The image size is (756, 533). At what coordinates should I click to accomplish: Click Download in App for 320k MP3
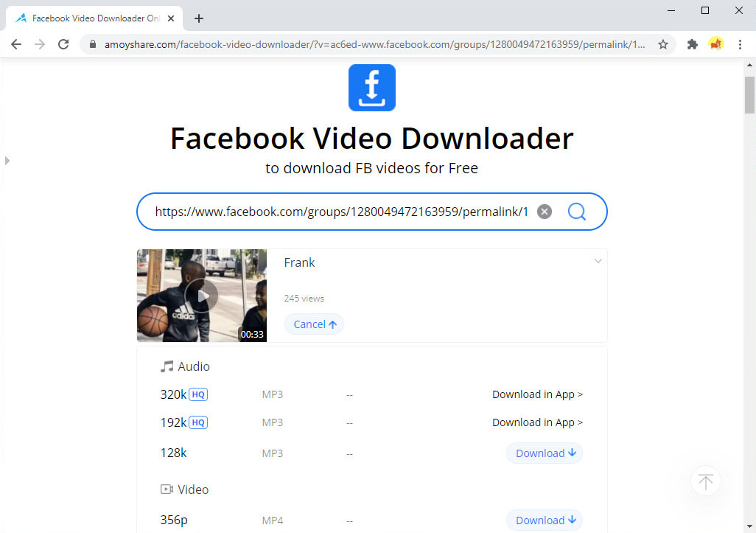point(537,394)
